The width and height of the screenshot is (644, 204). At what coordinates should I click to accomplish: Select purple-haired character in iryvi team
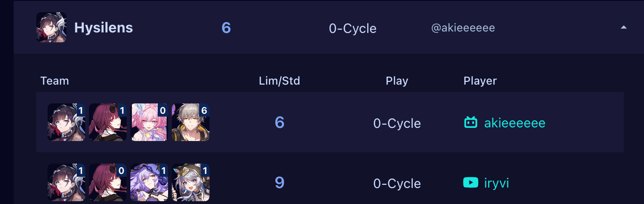(x=149, y=182)
